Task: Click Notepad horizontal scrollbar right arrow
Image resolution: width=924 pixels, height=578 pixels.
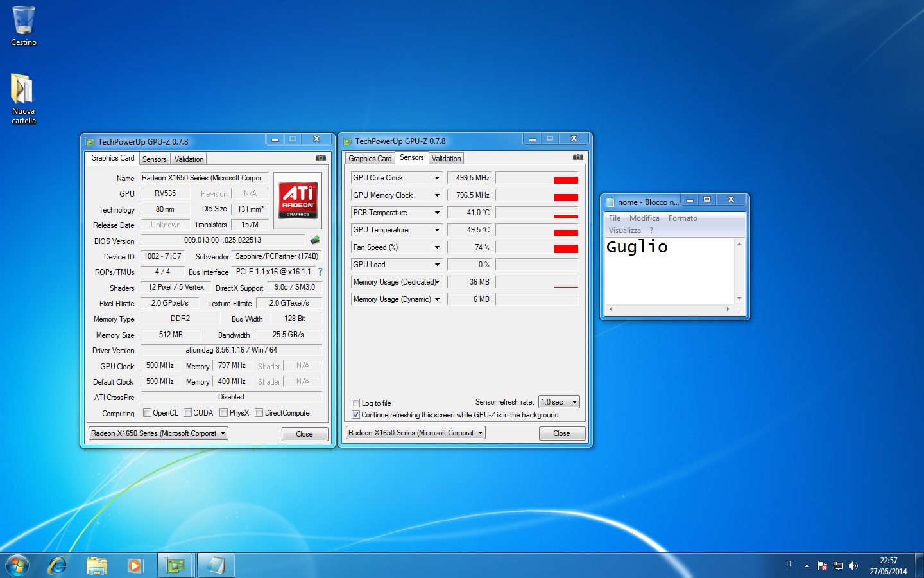Action: [728, 310]
